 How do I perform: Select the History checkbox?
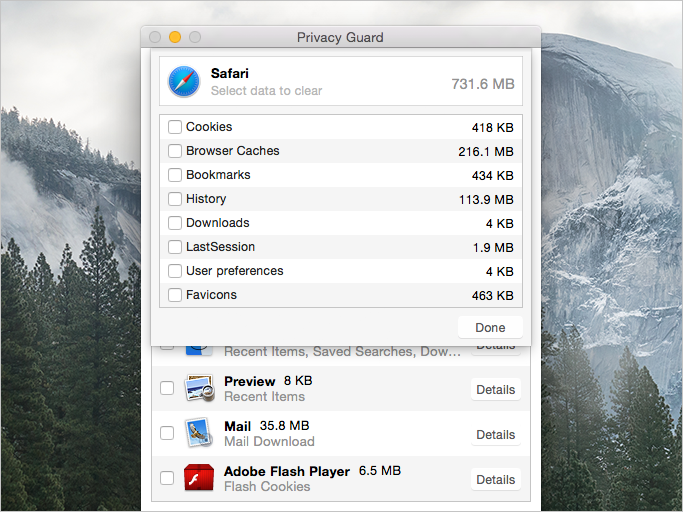click(x=175, y=199)
